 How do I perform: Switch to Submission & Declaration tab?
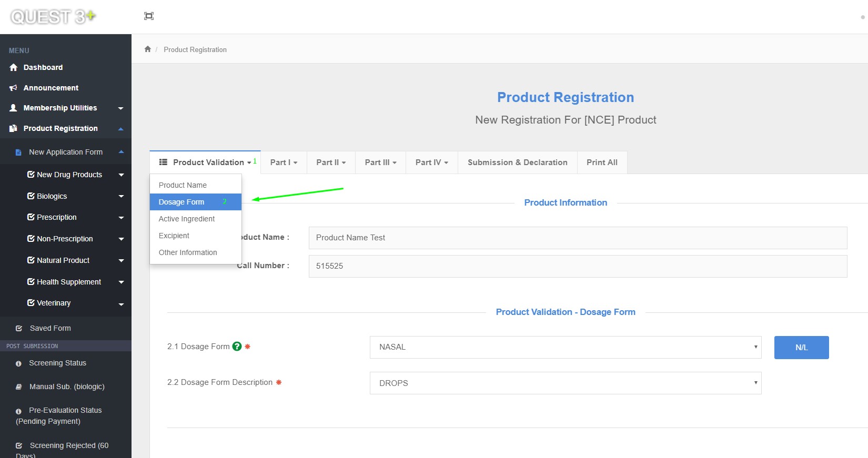(517, 162)
